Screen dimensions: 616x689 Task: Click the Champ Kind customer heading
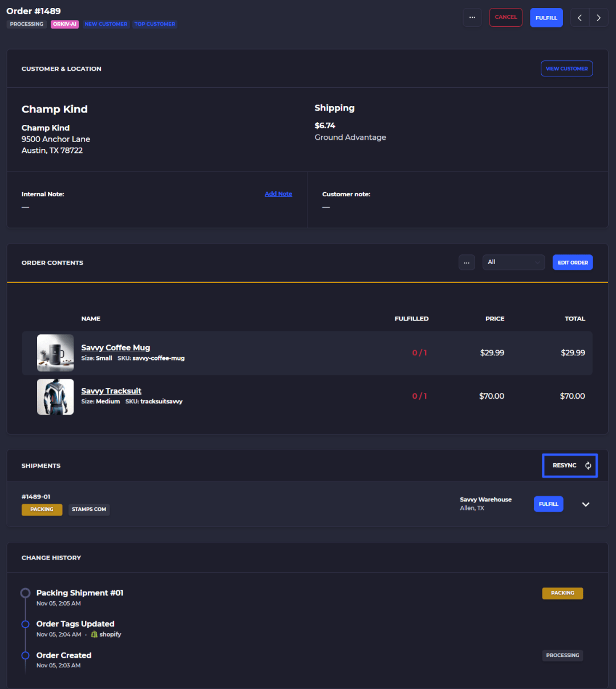[x=55, y=109]
